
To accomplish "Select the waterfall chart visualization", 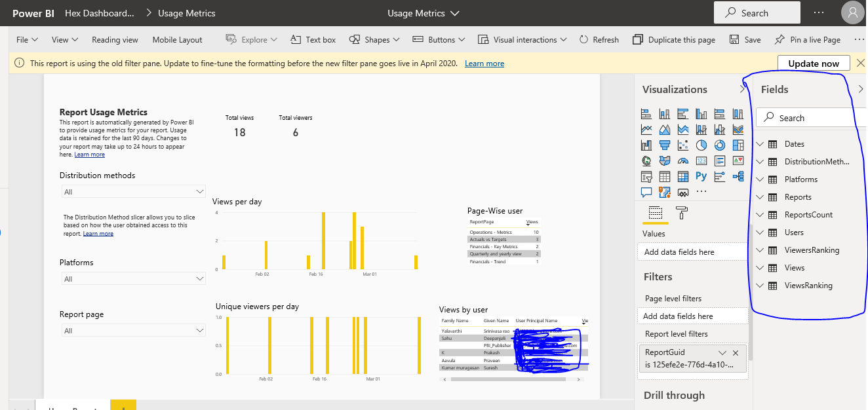I will tap(646, 145).
